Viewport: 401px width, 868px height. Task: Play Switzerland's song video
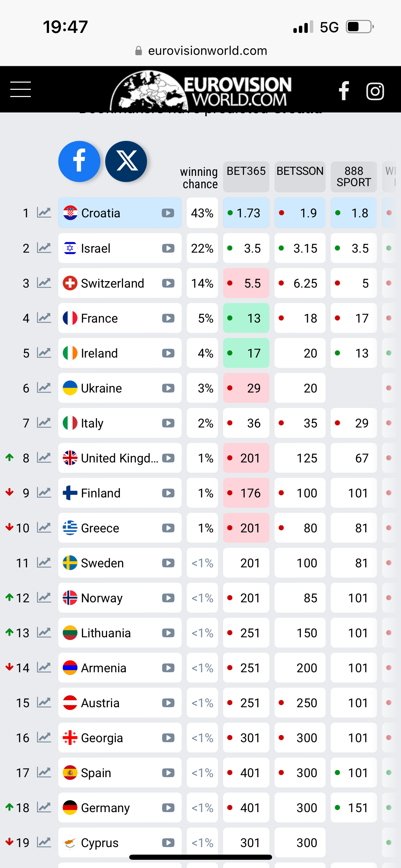tap(168, 284)
